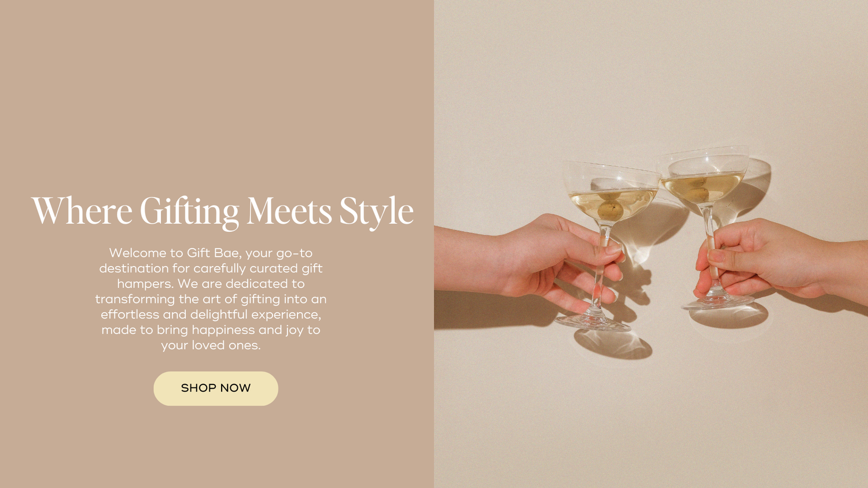Click the word 'Style' in the heading

[376, 212]
